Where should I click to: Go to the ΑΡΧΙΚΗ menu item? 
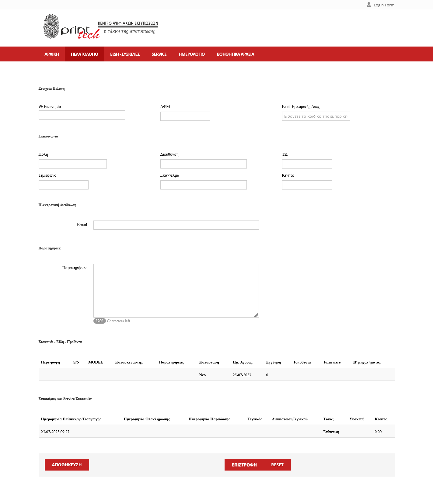(x=51, y=54)
